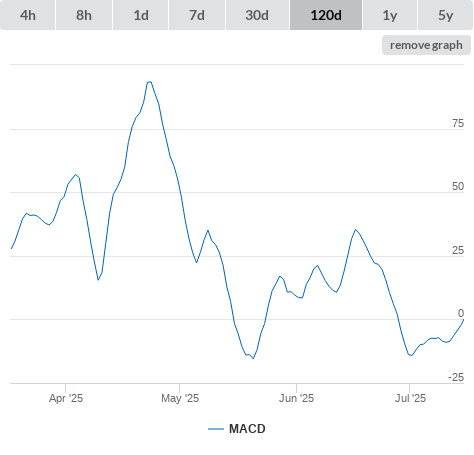Switch to the 8h time range
The image size is (474, 455).
click(x=84, y=15)
